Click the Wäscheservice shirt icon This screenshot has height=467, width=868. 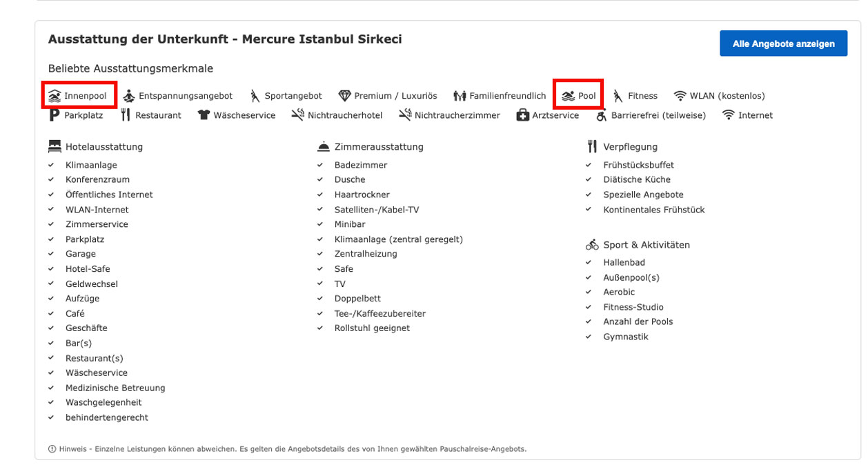(204, 115)
